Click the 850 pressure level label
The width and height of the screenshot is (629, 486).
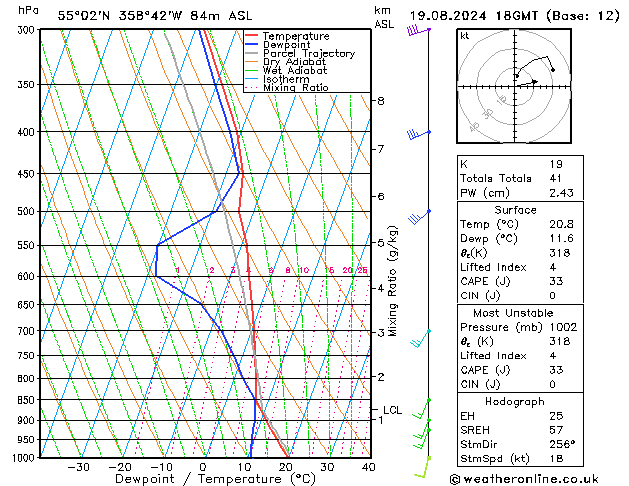click(28, 400)
